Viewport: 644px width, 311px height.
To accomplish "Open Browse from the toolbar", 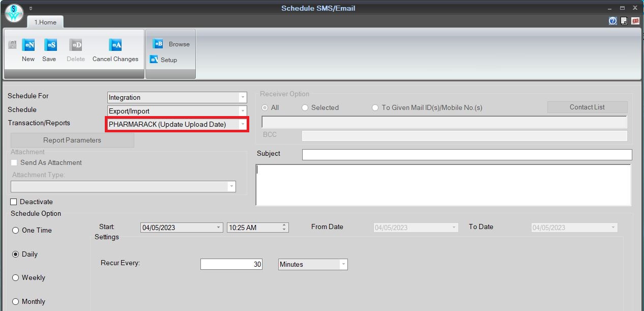I will 171,44.
